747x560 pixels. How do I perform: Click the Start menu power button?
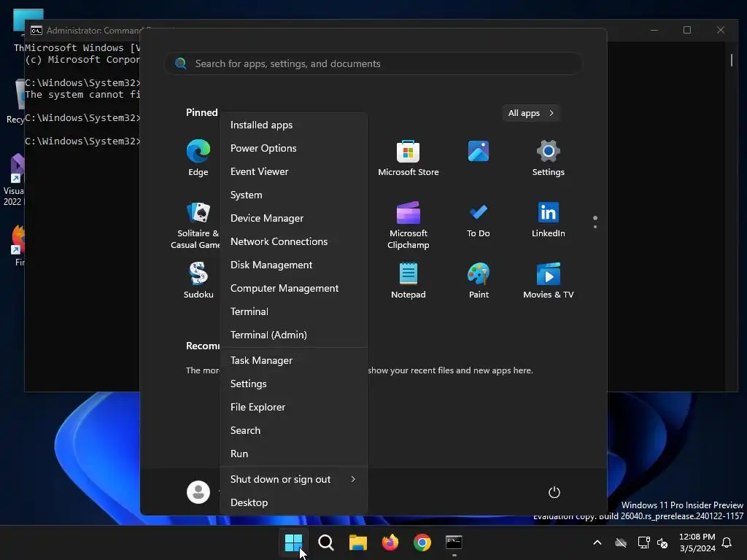[554, 492]
